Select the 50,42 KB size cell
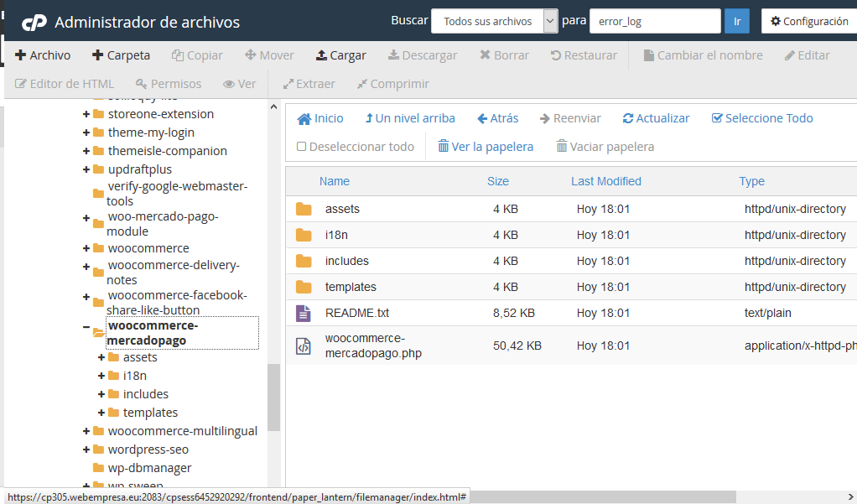This screenshot has height=504, width=857. pyautogui.click(x=517, y=346)
